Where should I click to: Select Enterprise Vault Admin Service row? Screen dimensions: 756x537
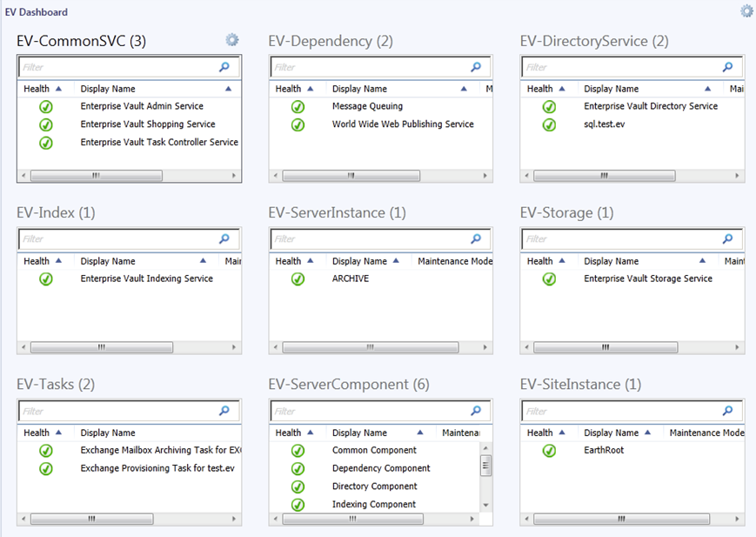coord(130,106)
